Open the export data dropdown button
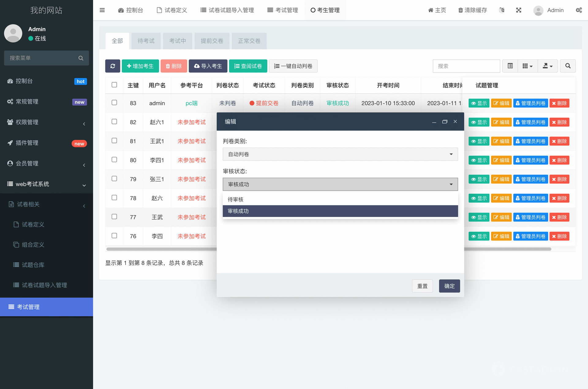The image size is (588, 389). tap(548, 66)
